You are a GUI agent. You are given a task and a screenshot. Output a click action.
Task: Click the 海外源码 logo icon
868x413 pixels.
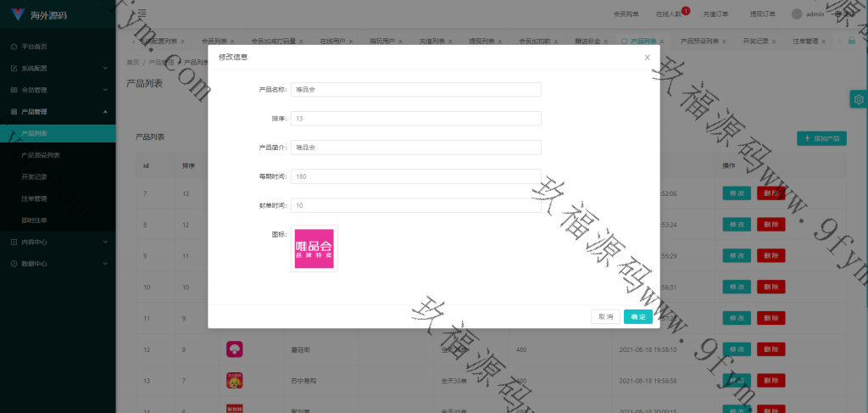[18, 14]
